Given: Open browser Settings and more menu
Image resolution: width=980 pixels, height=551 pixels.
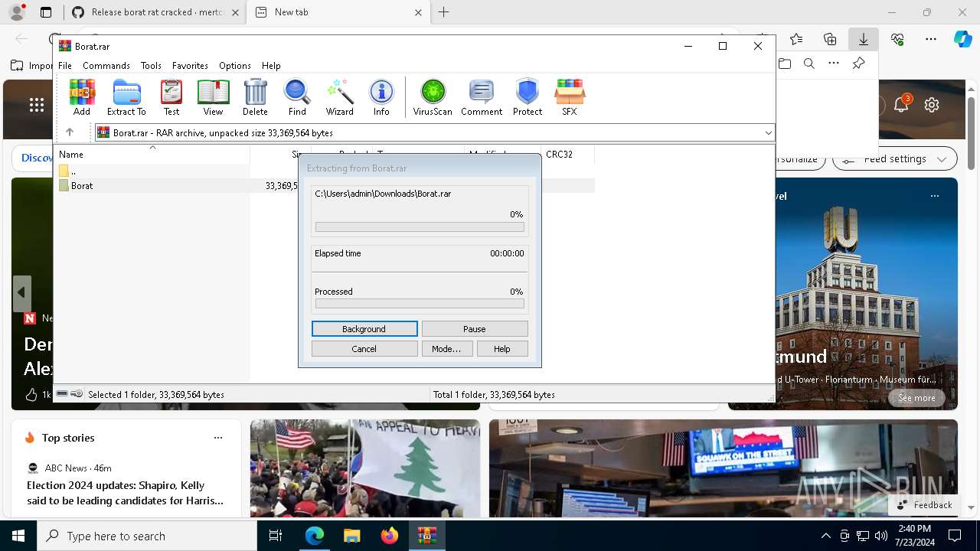Looking at the screenshot, I should [x=930, y=39].
